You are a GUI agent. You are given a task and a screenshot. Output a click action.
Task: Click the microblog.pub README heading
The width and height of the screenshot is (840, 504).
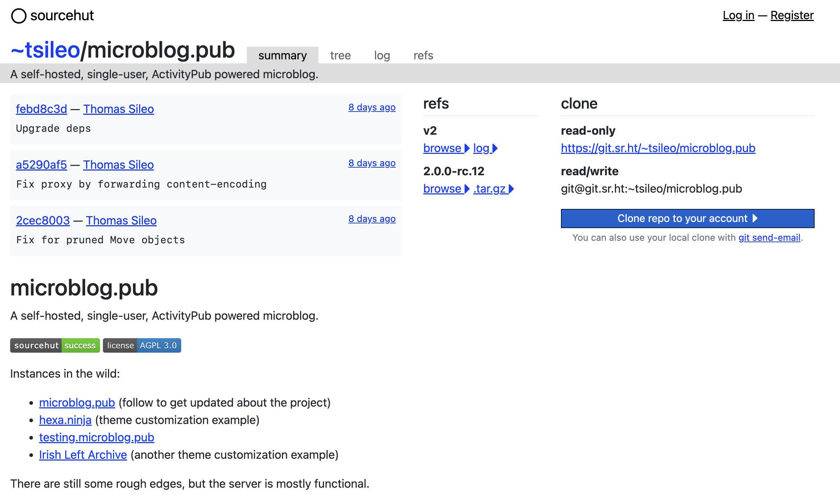tap(84, 288)
